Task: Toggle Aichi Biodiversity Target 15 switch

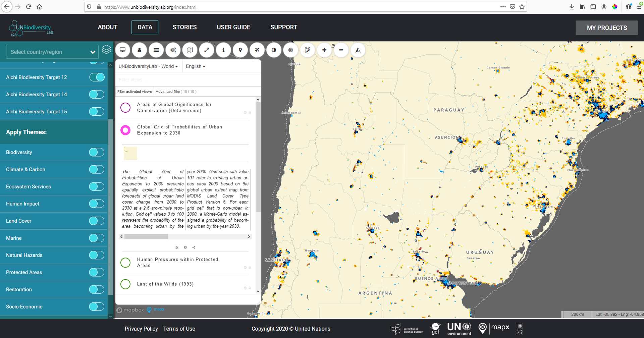Action: (x=97, y=112)
